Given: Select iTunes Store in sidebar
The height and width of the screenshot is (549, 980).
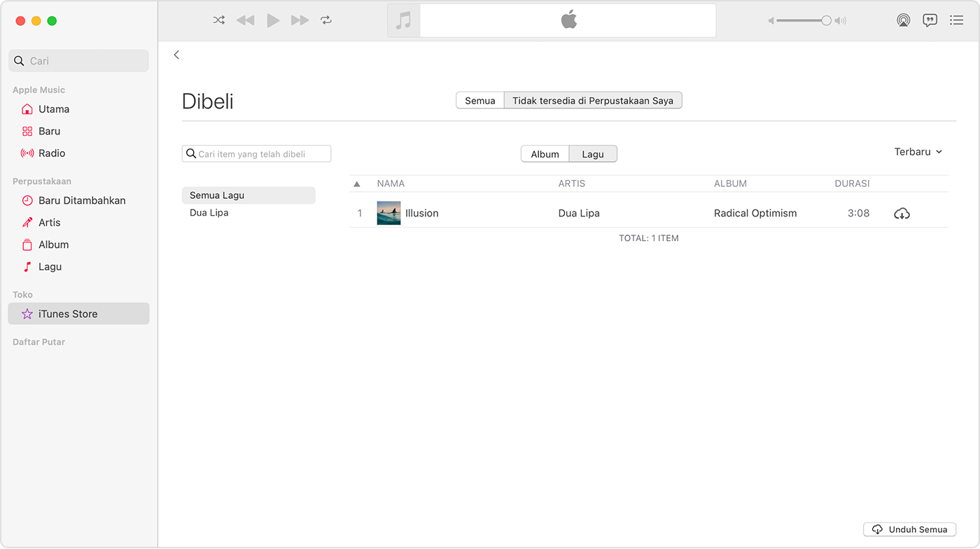Looking at the screenshot, I should point(78,314).
